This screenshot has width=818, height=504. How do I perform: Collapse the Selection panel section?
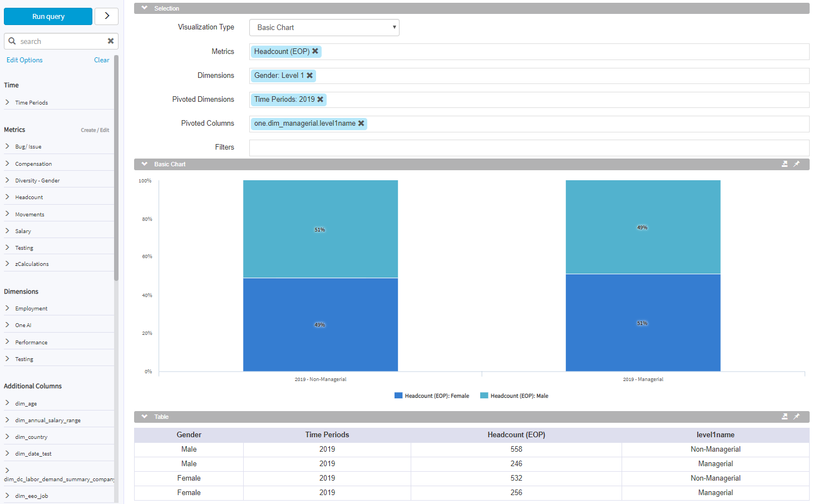coord(145,8)
